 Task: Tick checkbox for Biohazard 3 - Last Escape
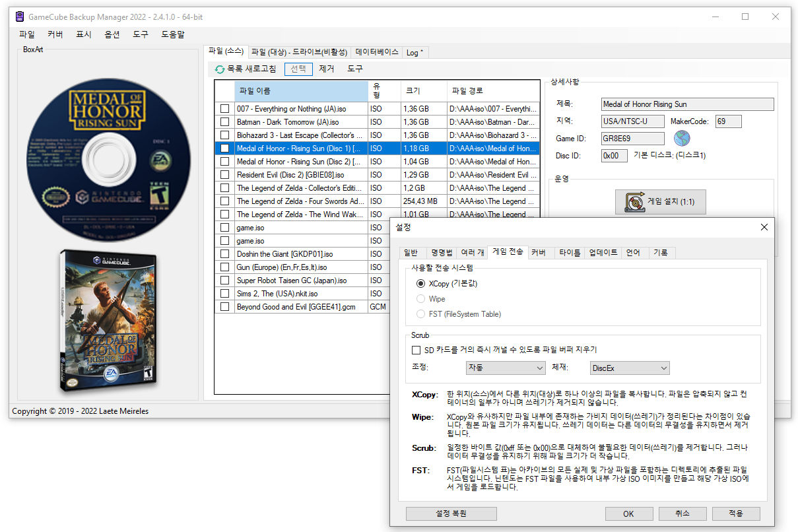(x=225, y=135)
